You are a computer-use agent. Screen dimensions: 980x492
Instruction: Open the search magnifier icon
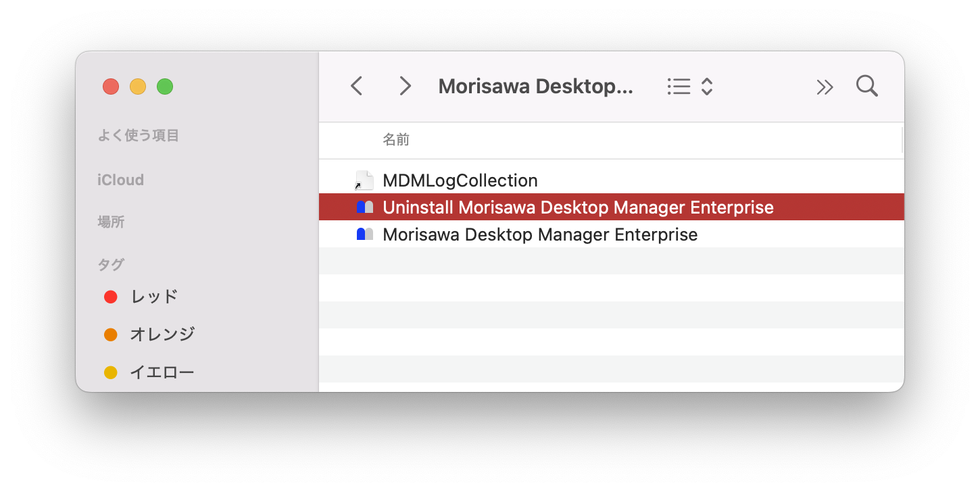coord(866,87)
